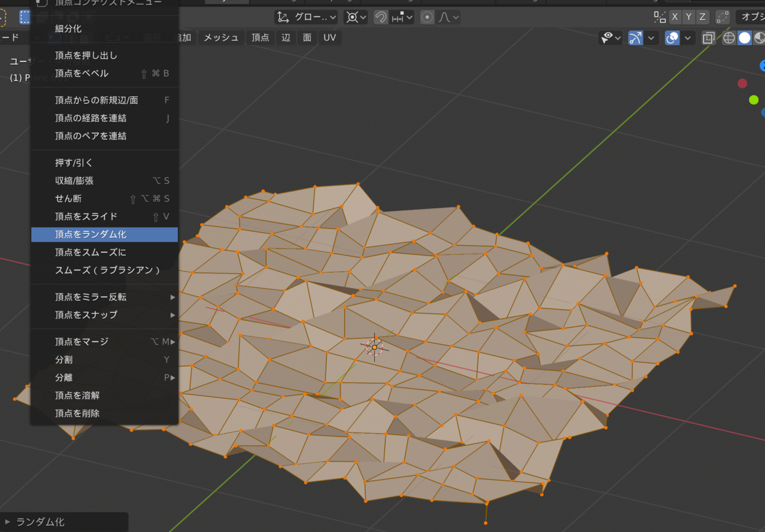Viewport: 765px width, 532px height.
Task: Expand 頂点をミラー反転 submenu
Action: click(105, 297)
